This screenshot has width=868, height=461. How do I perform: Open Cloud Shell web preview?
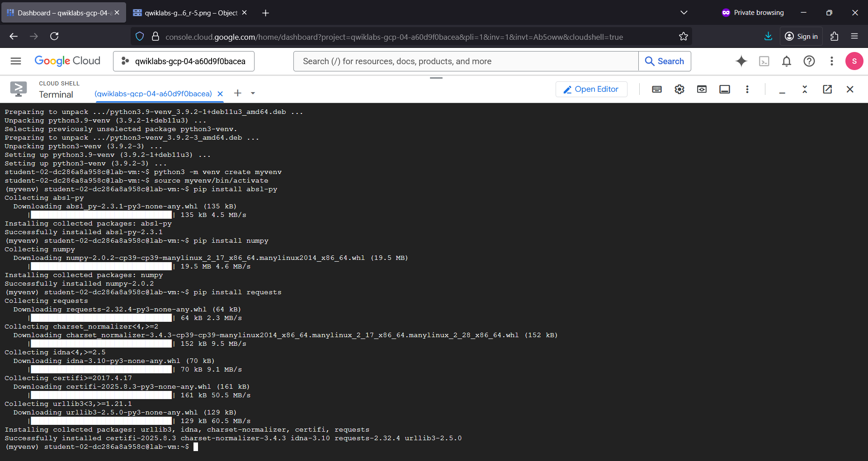pyautogui.click(x=702, y=89)
